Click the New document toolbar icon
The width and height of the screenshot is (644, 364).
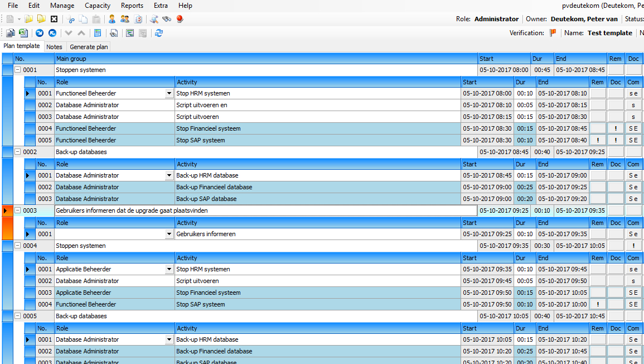click(10, 19)
